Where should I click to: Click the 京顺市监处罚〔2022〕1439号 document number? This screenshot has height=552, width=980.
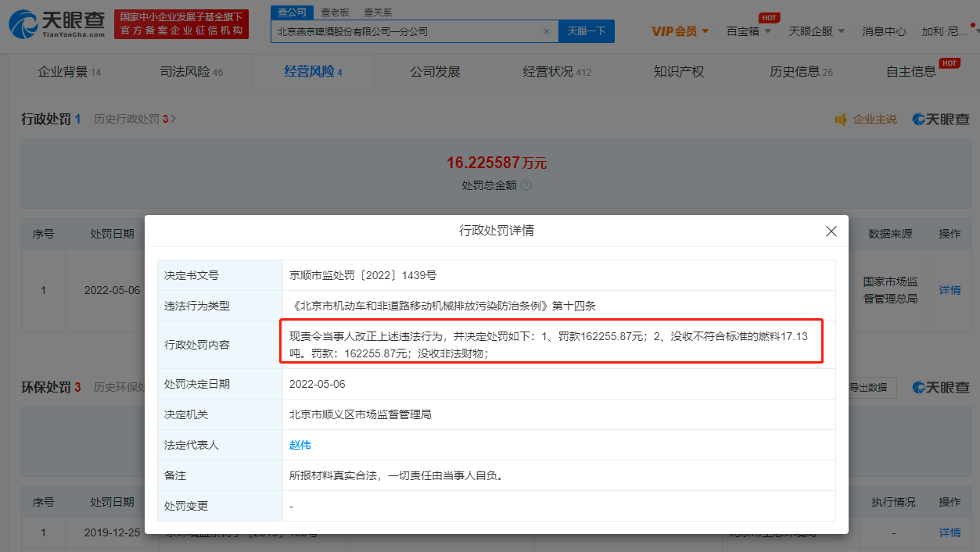[363, 275]
